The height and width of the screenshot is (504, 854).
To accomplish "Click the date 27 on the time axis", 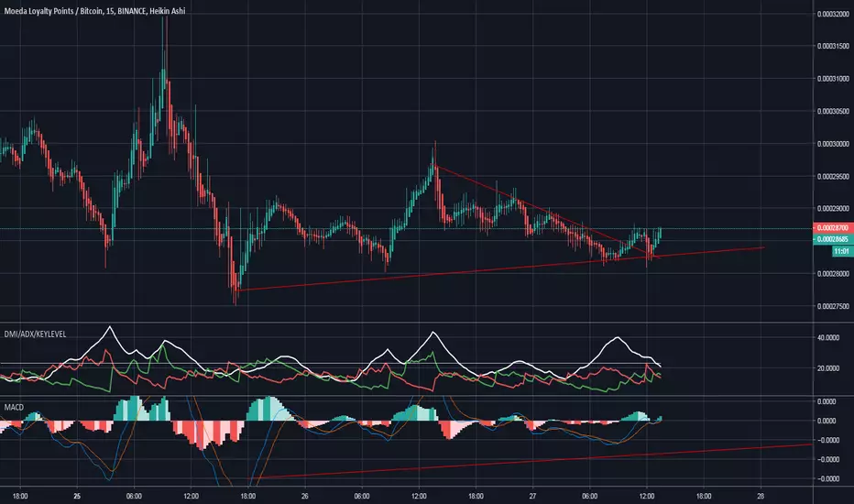I will [x=532, y=497].
